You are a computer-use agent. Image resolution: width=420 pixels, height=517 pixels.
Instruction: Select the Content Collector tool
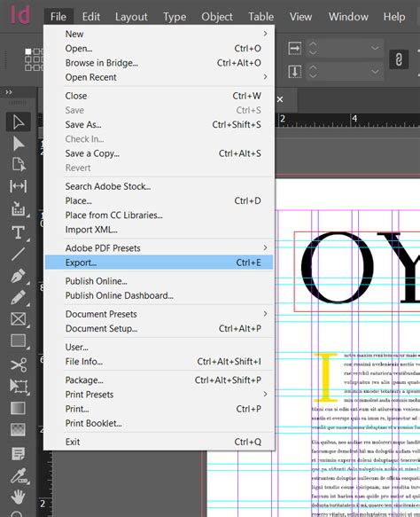19,208
